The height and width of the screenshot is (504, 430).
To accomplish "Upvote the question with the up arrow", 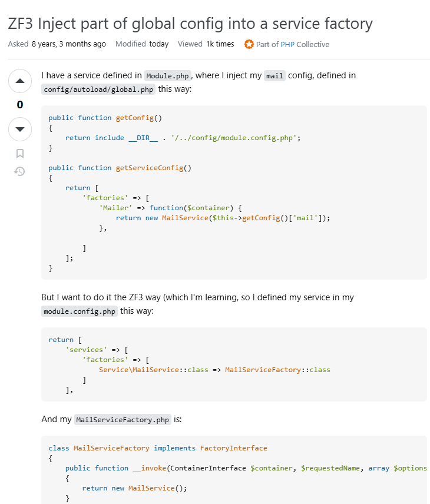I will (20, 81).
